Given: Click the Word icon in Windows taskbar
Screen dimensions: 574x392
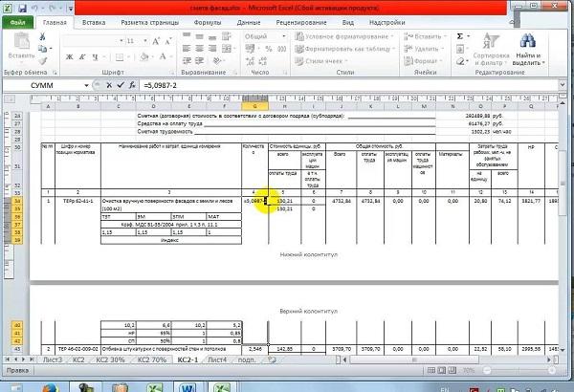Looking at the screenshot, I should coord(188,387).
